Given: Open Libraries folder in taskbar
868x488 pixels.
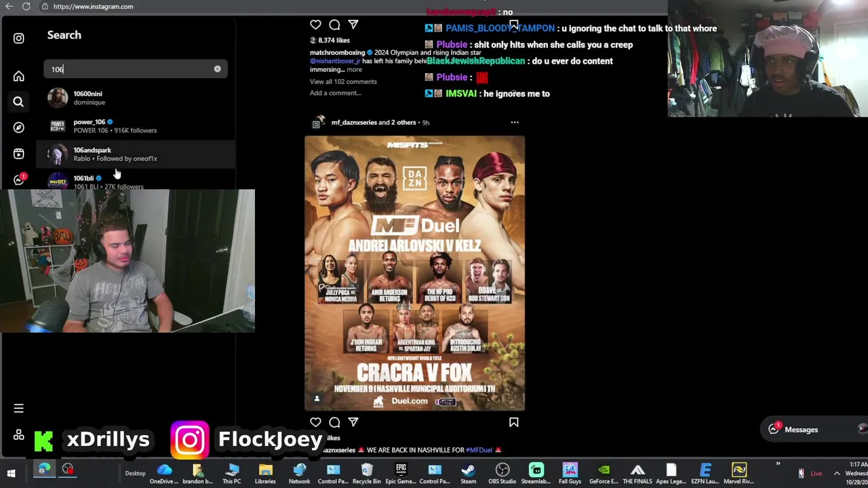Looking at the screenshot, I should tap(265, 473).
